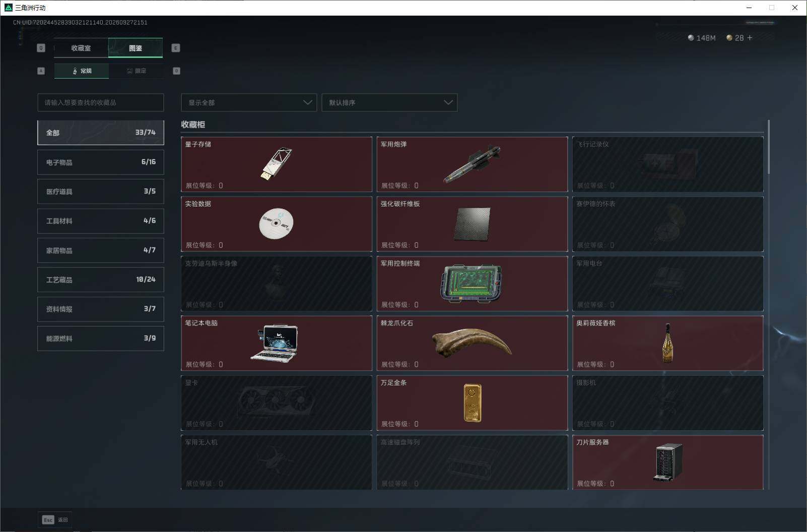
Task: Click the Q key hint icon
Action: pyautogui.click(x=41, y=48)
